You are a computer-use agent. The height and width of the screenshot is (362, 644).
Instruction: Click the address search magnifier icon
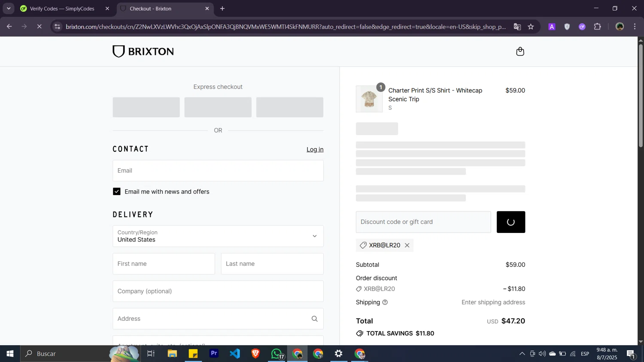pyautogui.click(x=315, y=319)
